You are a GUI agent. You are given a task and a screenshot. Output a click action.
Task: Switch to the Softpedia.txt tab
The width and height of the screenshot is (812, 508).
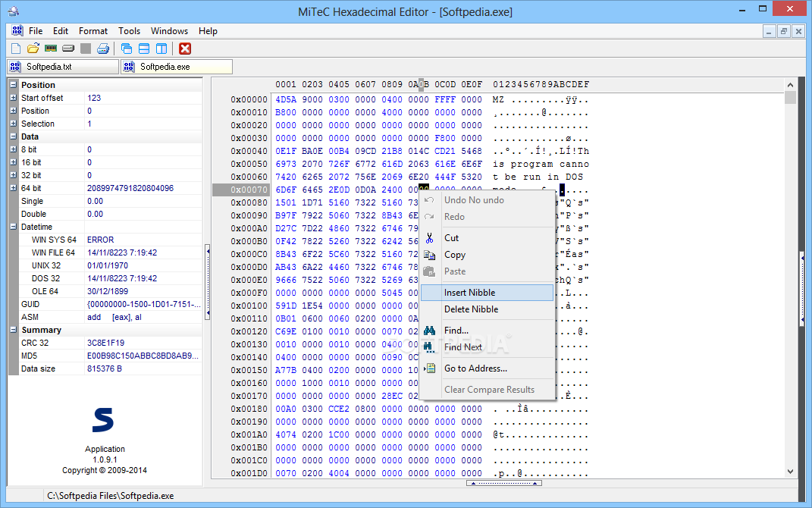63,67
